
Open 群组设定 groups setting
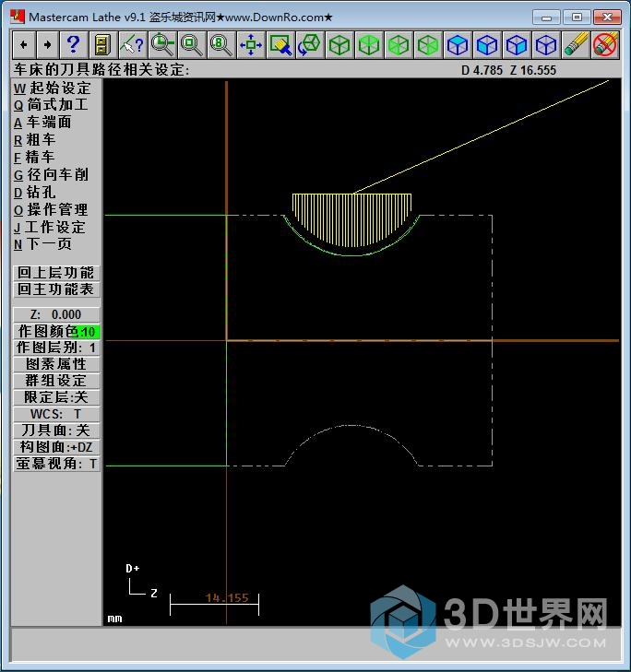[x=56, y=381]
